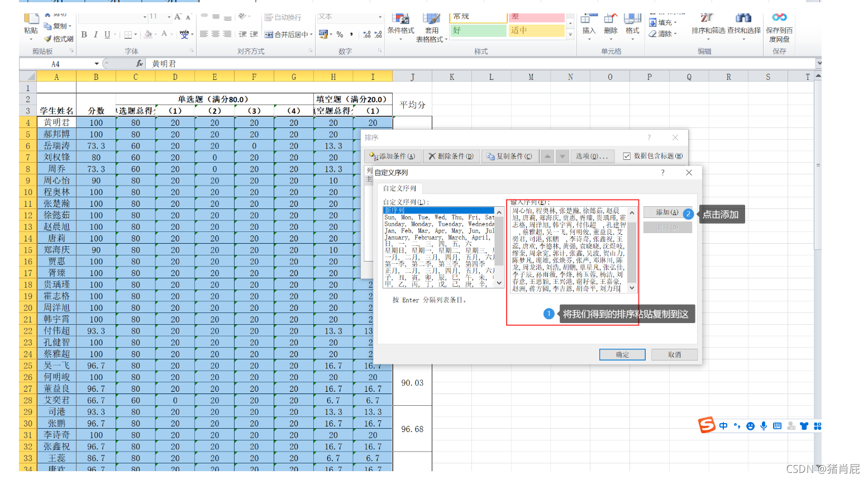Center text horizontally in ribbon

(216, 34)
